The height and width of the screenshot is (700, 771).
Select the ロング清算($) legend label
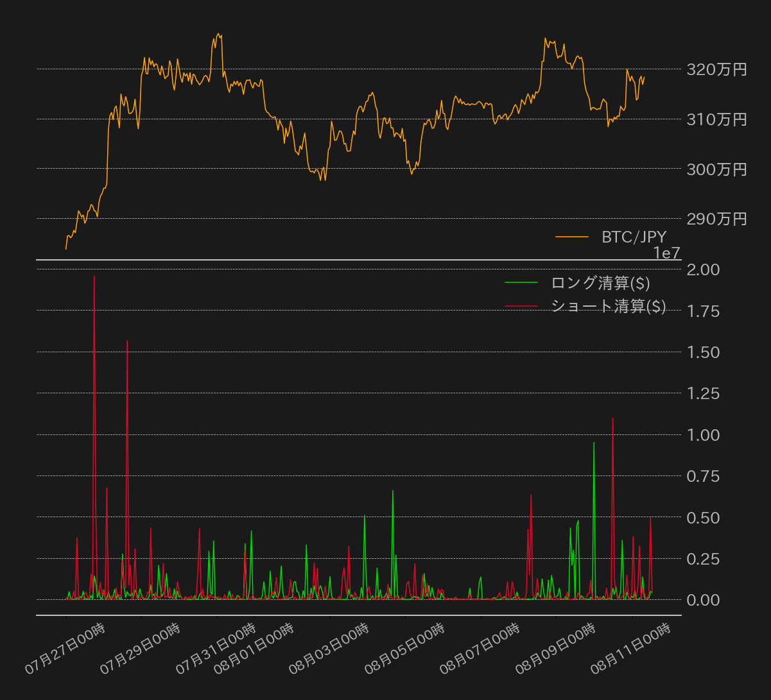601,282
